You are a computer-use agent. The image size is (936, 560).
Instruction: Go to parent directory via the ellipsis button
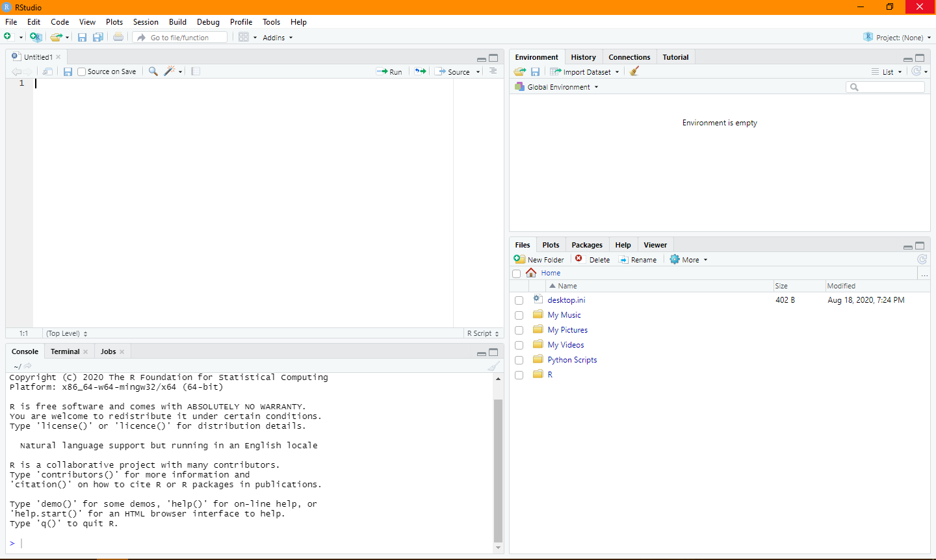pyautogui.click(x=924, y=274)
